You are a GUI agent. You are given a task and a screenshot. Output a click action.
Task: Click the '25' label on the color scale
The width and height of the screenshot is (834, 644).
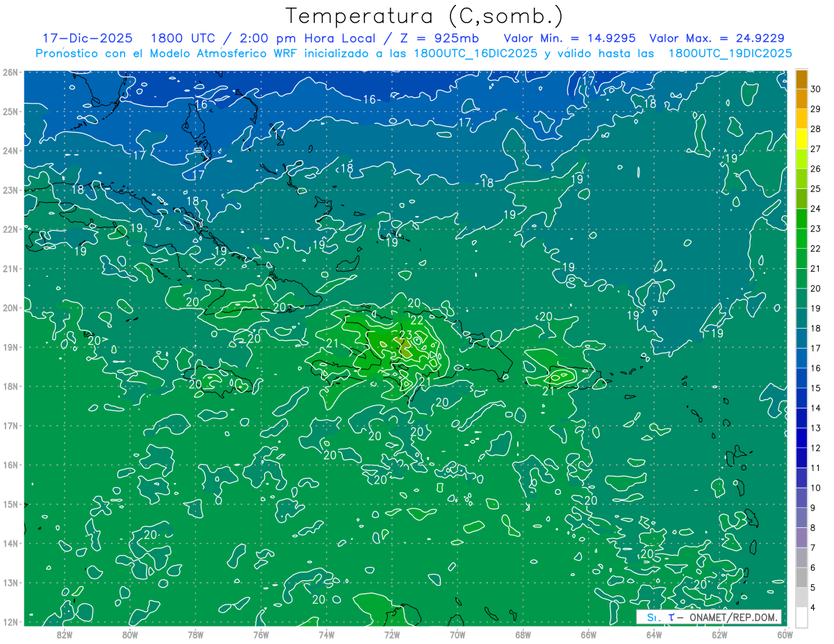[815, 188]
